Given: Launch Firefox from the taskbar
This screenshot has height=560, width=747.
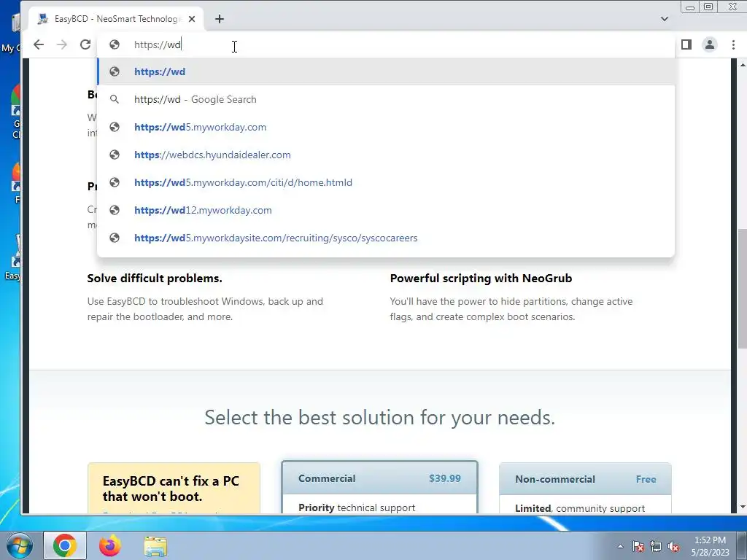Looking at the screenshot, I should point(110,545).
